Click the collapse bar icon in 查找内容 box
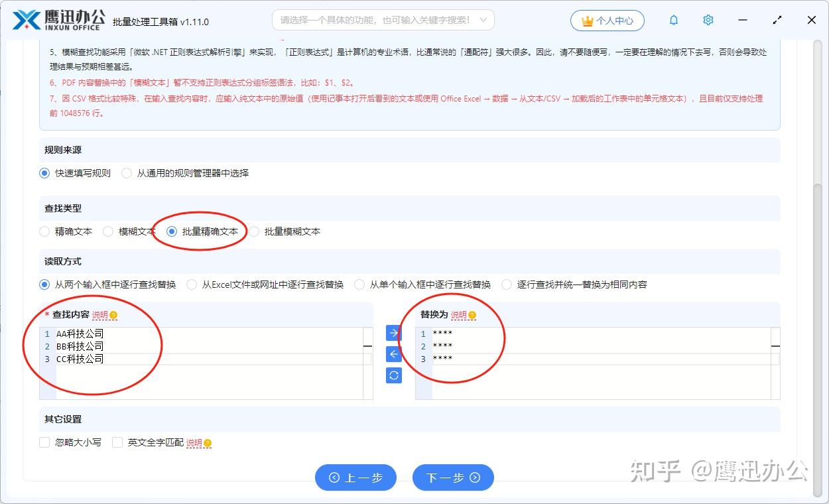 pyautogui.click(x=367, y=346)
